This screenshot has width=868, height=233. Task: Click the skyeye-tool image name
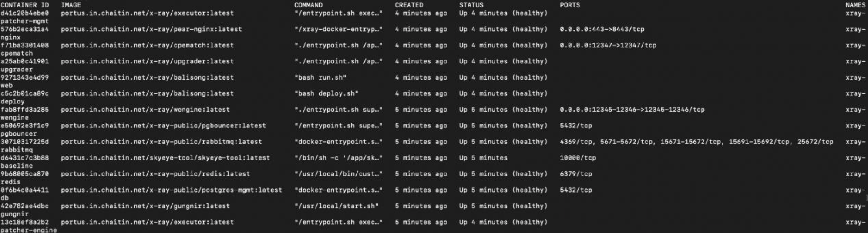click(x=165, y=158)
